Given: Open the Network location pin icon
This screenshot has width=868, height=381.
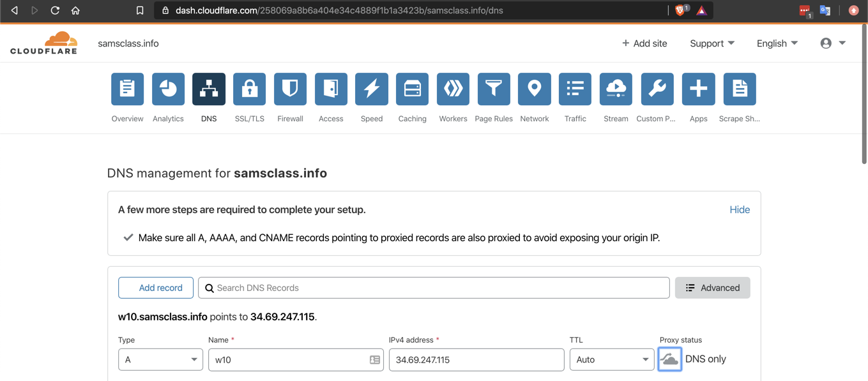Looking at the screenshot, I should [535, 89].
